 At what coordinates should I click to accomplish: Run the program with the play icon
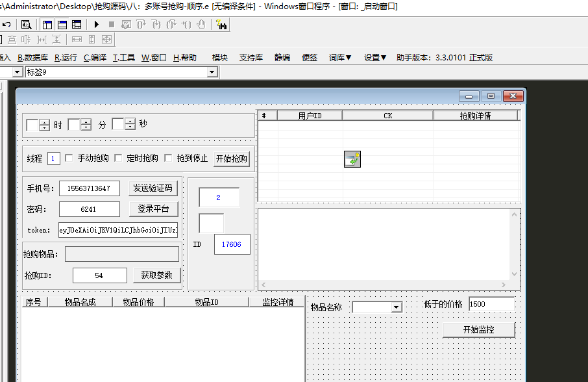tap(96, 25)
